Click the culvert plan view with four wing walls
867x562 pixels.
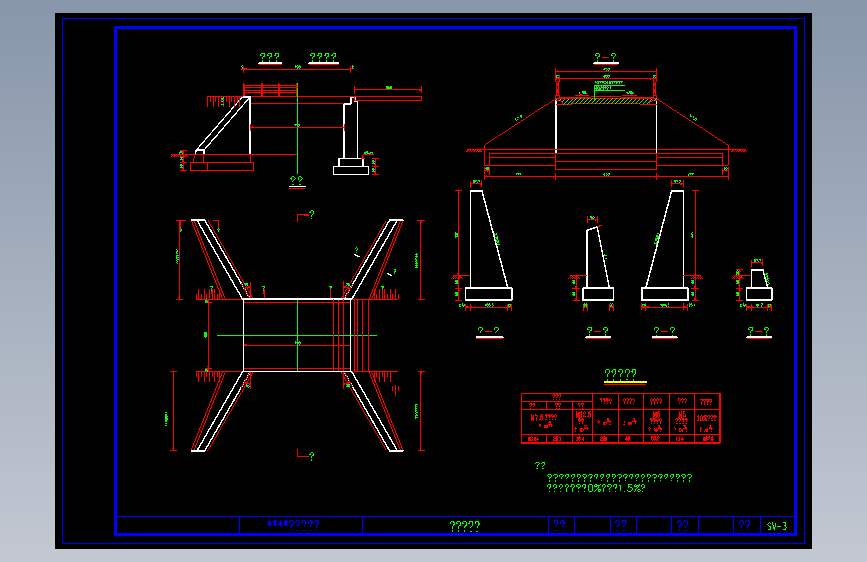coord(297,335)
